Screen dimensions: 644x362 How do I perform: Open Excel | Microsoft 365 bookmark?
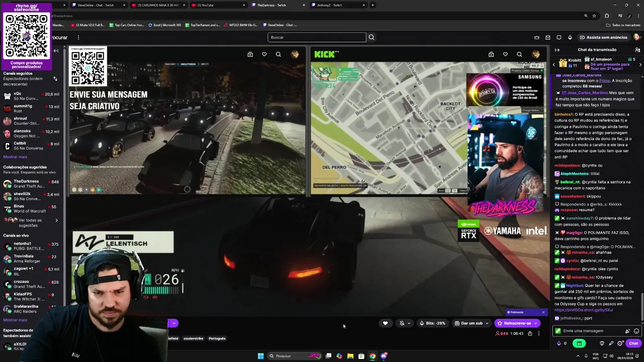[164, 25]
